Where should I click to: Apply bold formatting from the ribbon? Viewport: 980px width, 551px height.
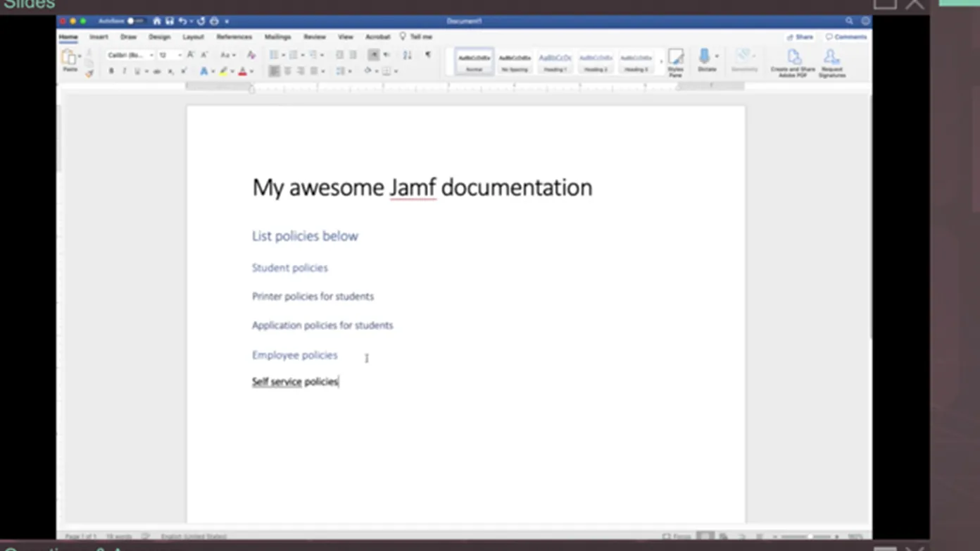(x=111, y=70)
